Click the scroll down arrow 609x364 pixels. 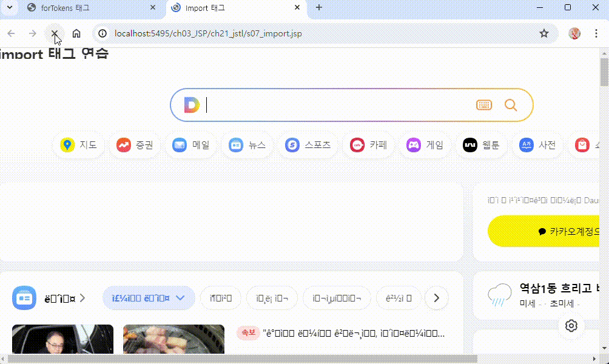tap(604, 348)
